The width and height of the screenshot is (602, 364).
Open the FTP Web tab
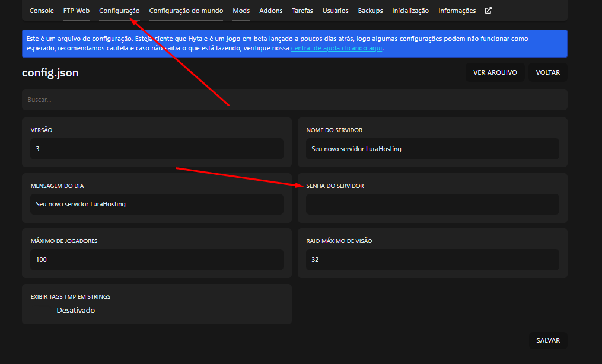[x=77, y=11]
